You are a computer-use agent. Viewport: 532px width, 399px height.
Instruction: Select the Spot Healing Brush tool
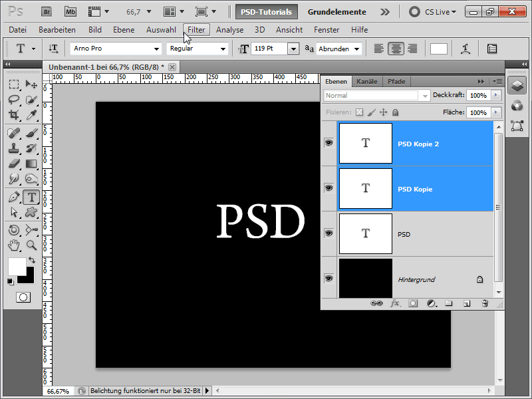click(14, 133)
